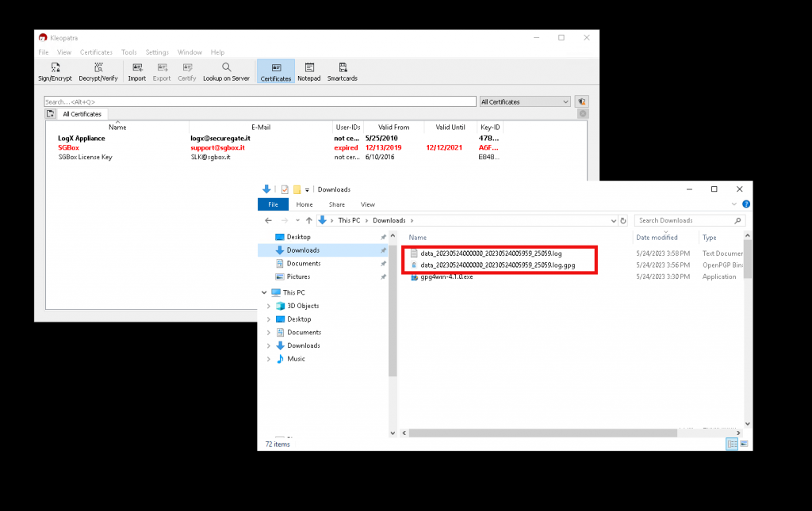Select All Certificates tab in Kleopatra
The height and width of the screenshot is (511, 812).
click(x=82, y=114)
